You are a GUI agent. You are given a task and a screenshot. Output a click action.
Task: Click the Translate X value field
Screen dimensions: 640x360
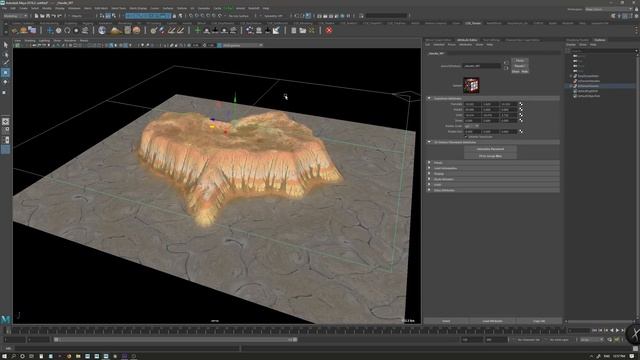(472, 104)
